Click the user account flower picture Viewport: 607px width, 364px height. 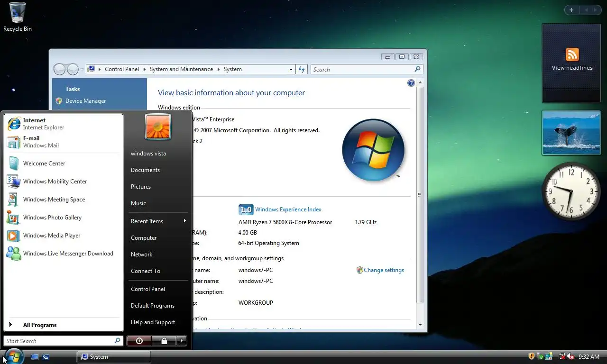158,127
